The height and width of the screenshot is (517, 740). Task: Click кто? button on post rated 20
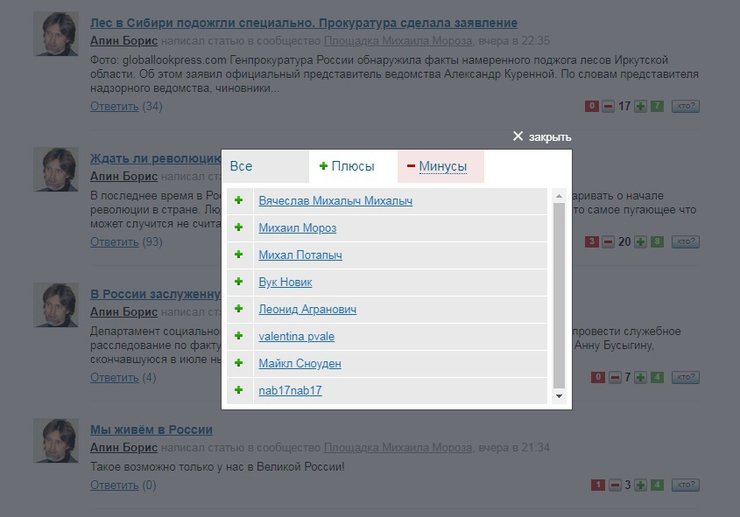click(x=686, y=242)
